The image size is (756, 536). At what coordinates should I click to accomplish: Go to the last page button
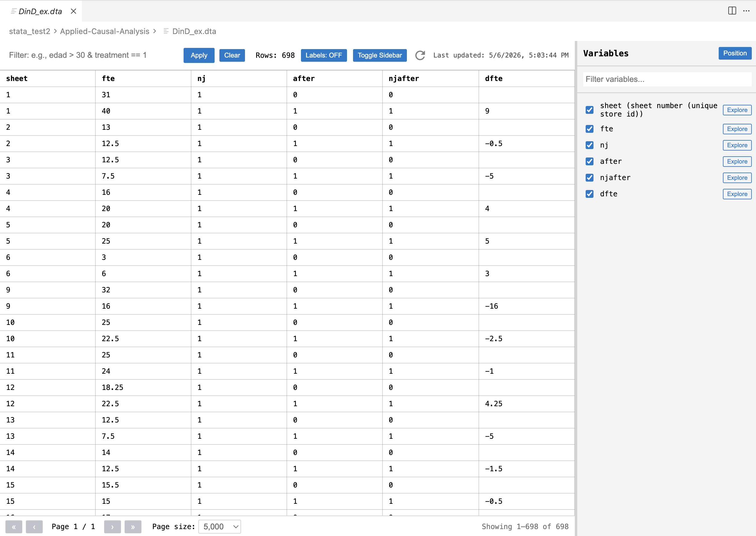click(x=133, y=527)
